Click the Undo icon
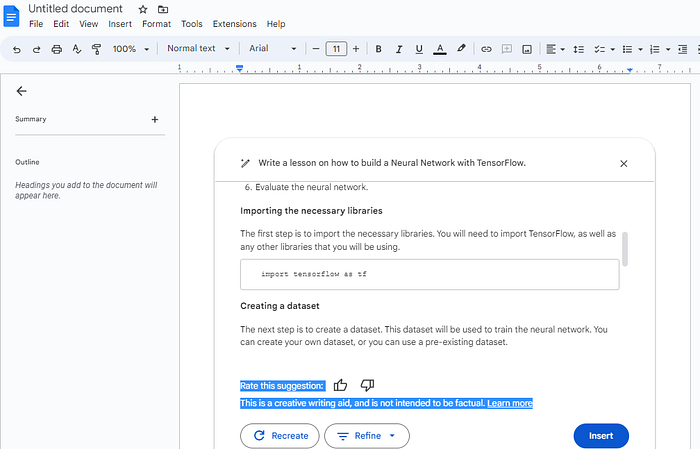The width and height of the screenshot is (700, 449). click(17, 49)
